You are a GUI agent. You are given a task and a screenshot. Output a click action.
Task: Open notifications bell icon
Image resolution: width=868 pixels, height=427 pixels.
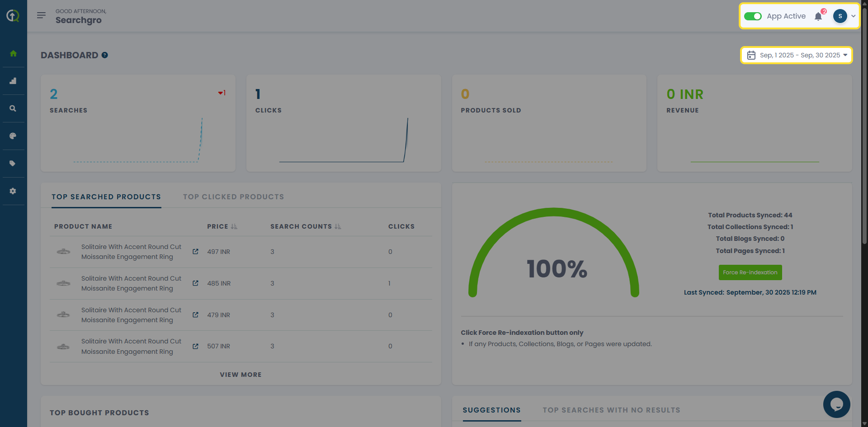pyautogui.click(x=818, y=17)
